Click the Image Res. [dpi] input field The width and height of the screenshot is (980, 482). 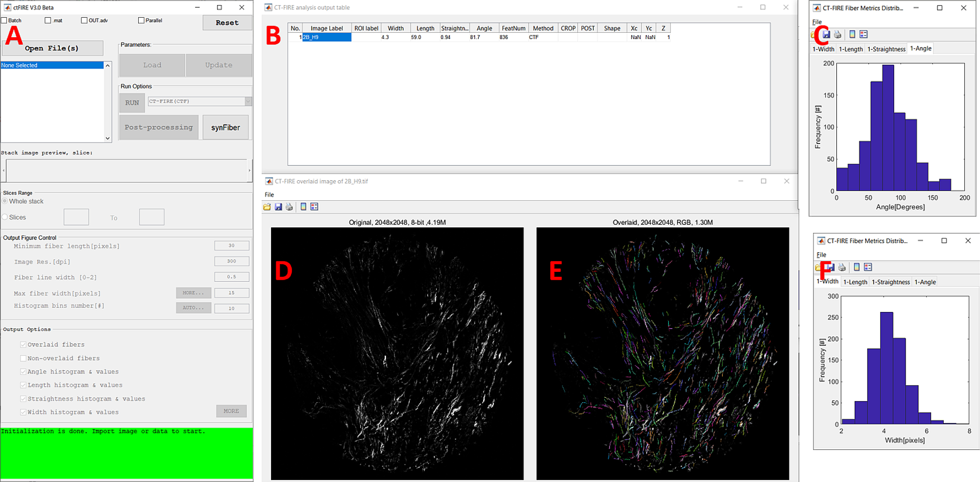click(x=231, y=261)
